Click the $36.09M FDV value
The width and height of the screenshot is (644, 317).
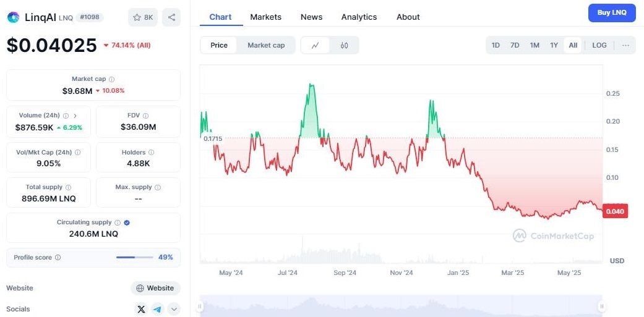[x=139, y=127]
